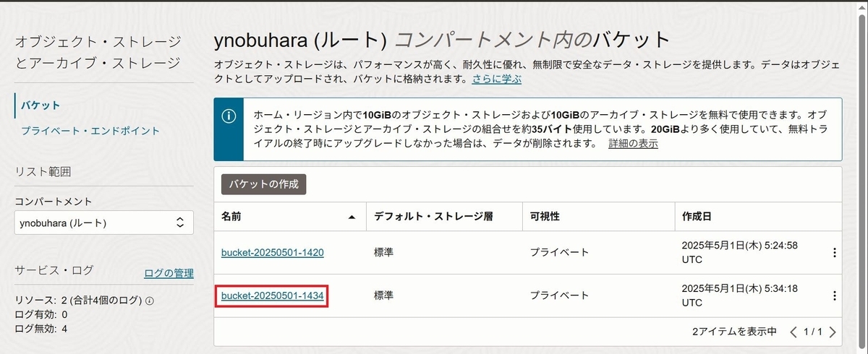
Task: Click the 詳細の表示 link in banner
Action: pyautogui.click(x=633, y=143)
